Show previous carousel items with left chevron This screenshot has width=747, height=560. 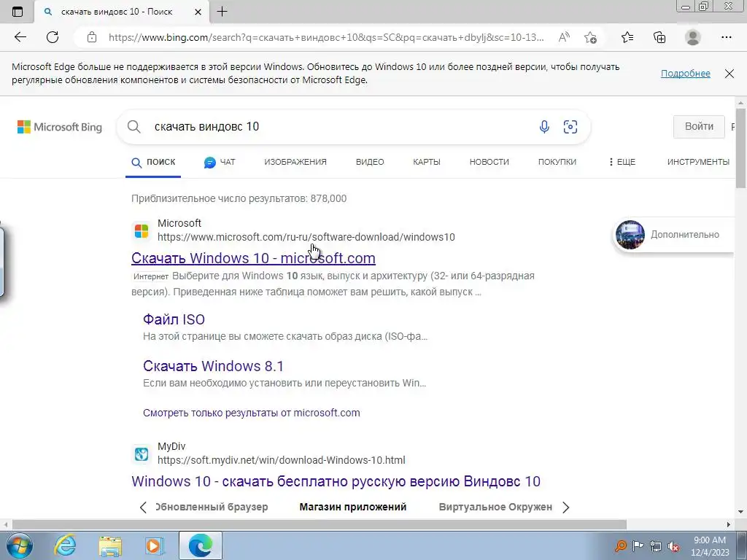(x=143, y=507)
